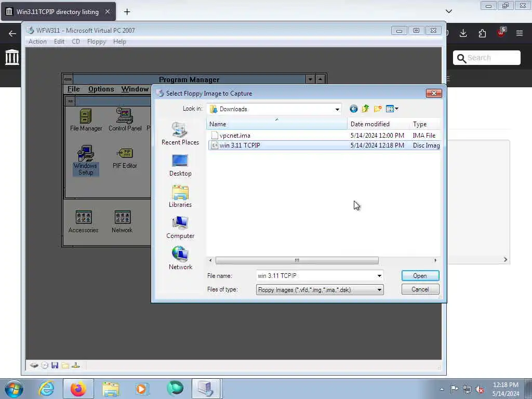Open Firefox downloads panel
This screenshot has width=532, height=399.
click(x=463, y=33)
